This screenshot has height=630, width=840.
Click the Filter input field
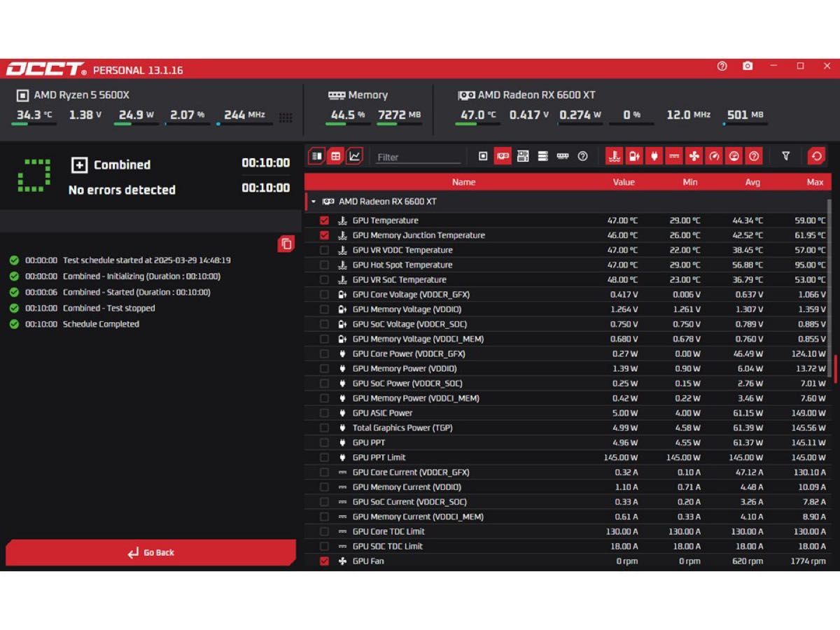coord(417,157)
